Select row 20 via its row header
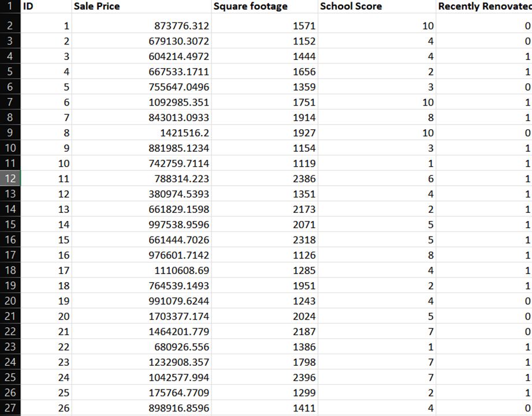Screen dimensions: 532x416 click(x=9, y=301)
